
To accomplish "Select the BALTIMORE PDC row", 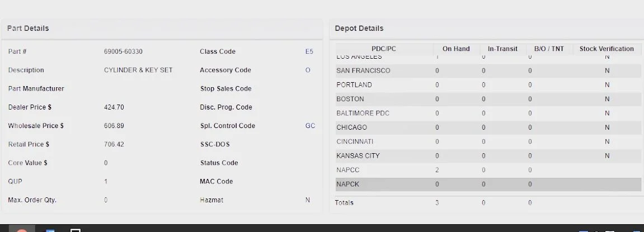I will click(x=363, y=113).
